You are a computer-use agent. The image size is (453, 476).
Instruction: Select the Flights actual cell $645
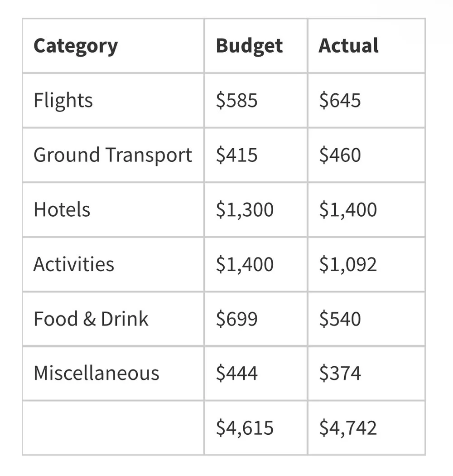point(366,101)
